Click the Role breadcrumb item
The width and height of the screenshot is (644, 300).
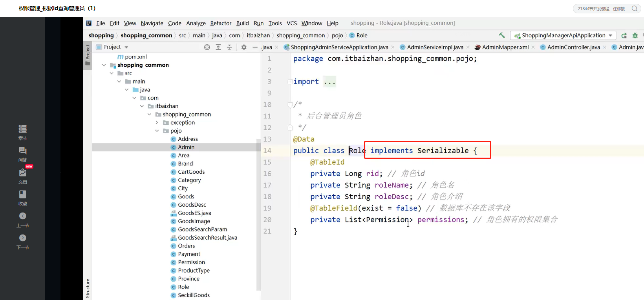359,35
